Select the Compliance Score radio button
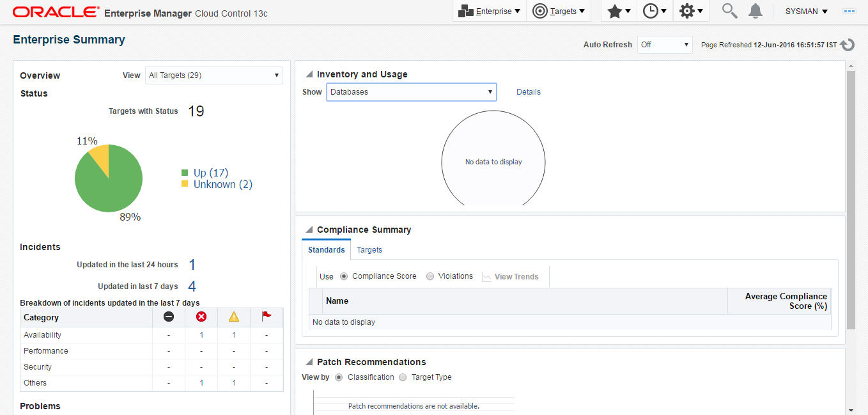The height and width of the screenshot is (415, 868). pos(345,276)
